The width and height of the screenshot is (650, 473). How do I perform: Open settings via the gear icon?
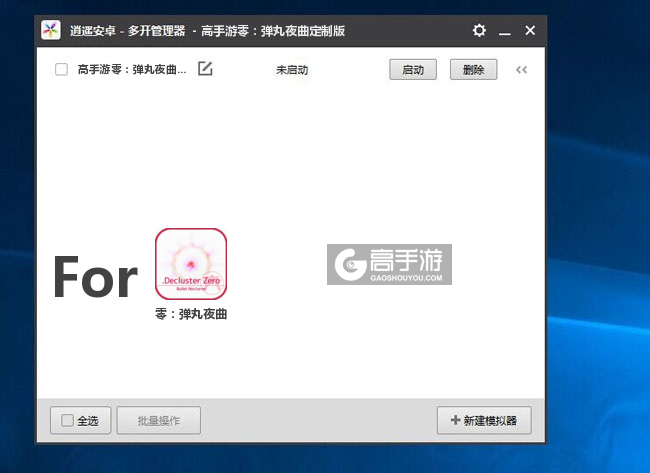(x=479, y=30)
